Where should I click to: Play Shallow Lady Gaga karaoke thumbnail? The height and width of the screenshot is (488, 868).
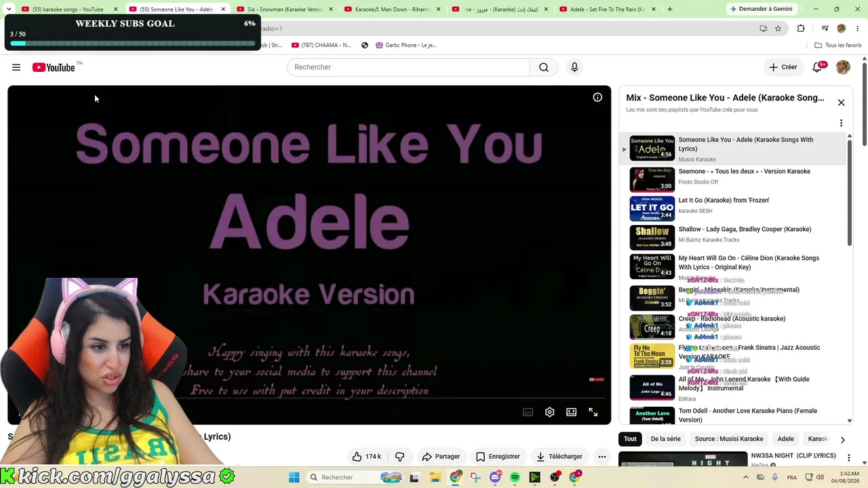coord(652,237)
